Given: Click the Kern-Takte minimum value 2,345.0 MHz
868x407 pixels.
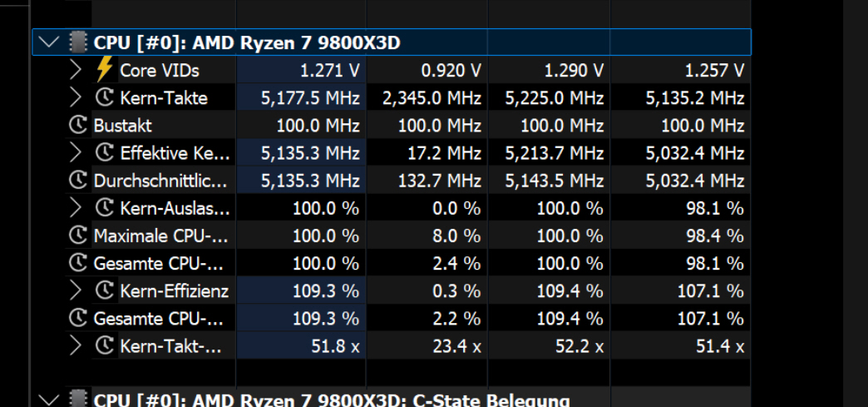Looking at the screenshot, I should [432, 98].
